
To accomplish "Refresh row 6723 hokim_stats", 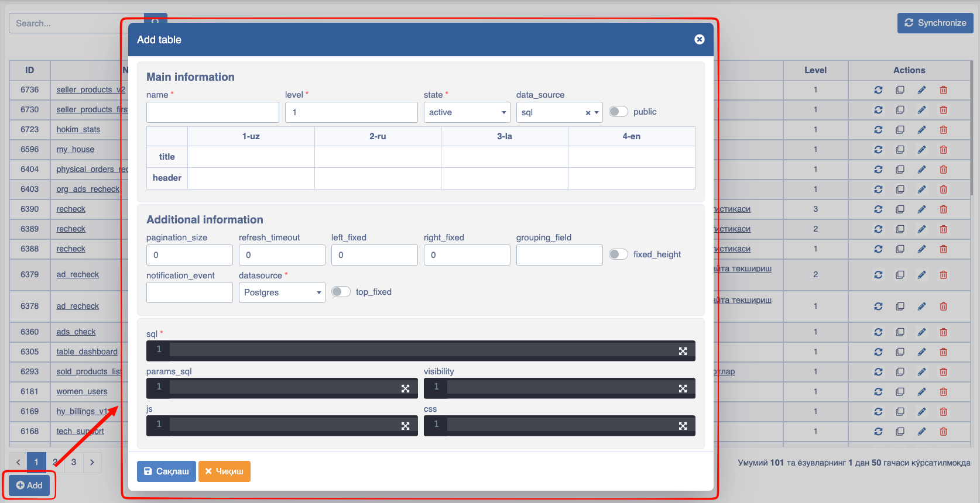I will [878, 130].
